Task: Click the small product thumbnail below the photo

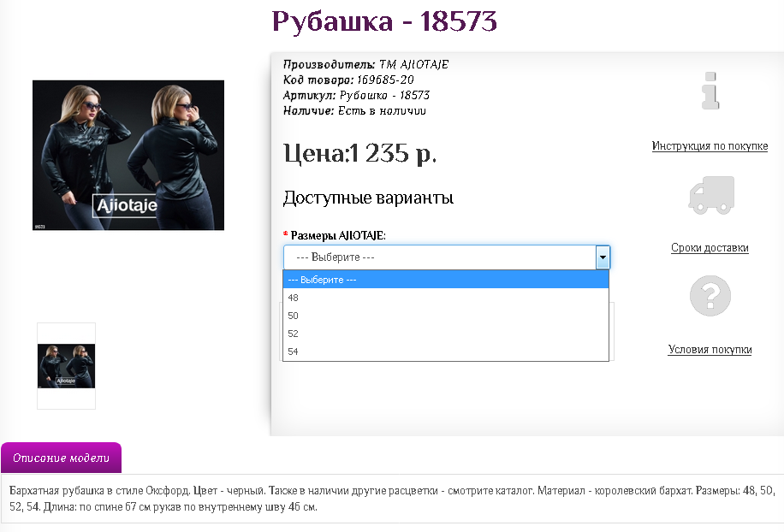Action: coord(66,365)
